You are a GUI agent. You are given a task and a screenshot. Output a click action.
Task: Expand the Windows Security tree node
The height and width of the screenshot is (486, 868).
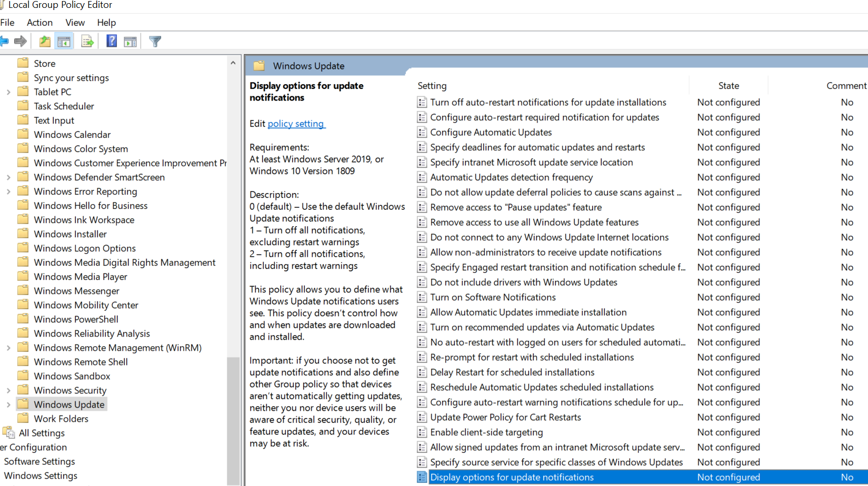[x=8, y=390]
